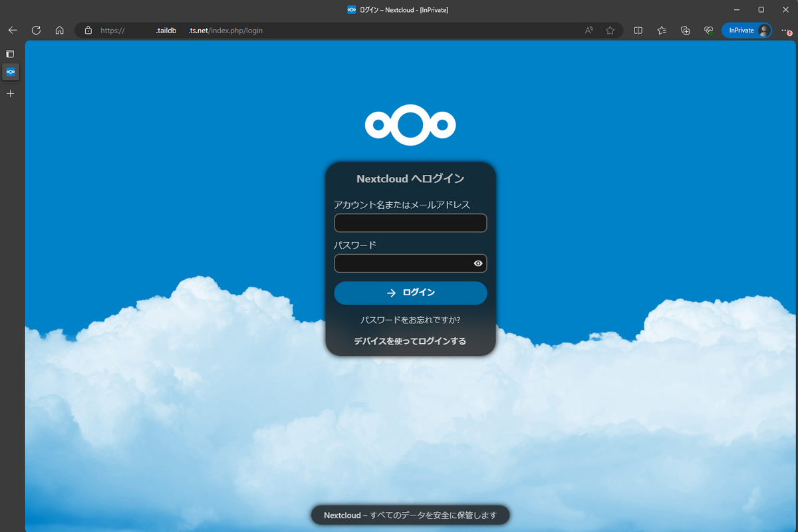This screenshot has width=798, height=532.
Task: Open the パスワードをお忘れですか? link
Action: click(410, 320)
